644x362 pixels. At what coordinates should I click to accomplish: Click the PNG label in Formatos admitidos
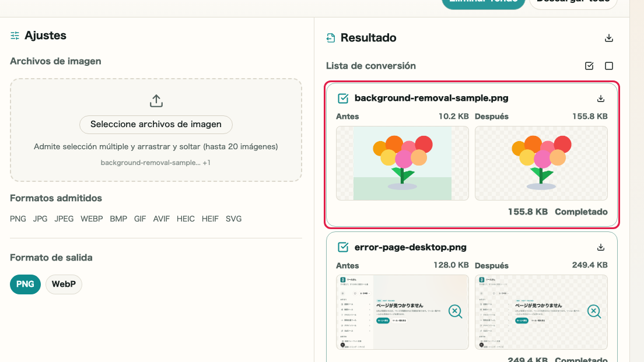click(18, 219)
